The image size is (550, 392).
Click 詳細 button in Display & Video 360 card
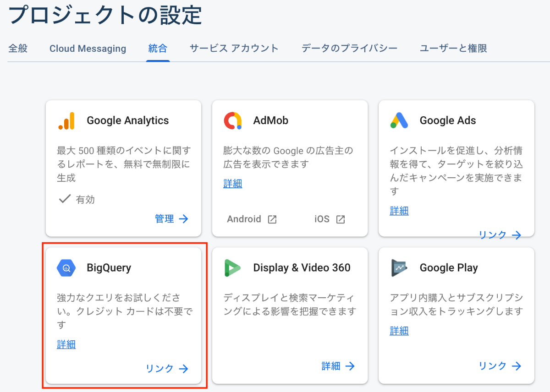[331, 366]
